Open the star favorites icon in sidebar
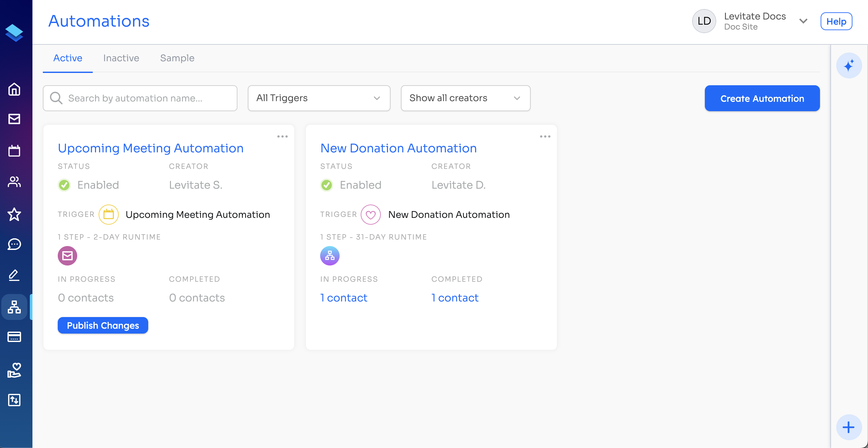Image resolution: width=868 pixels, height=448 pixels. pyautogui.click(x=14, y=214)
